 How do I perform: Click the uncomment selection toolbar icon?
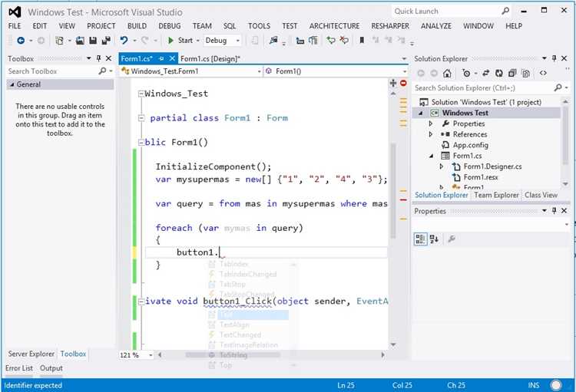(344, 41)
